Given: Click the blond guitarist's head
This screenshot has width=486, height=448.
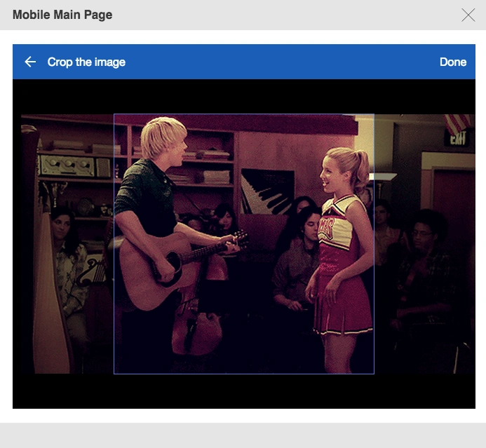Looking at the screenshot, I should coord(163,138).
